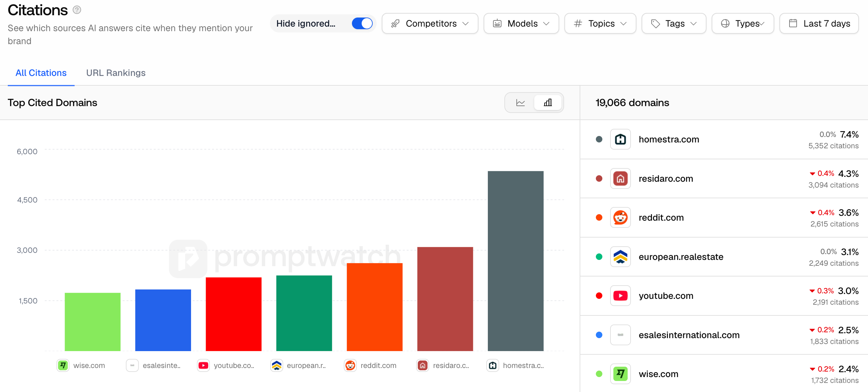Open the Models filter dropdown

(521, 23)
